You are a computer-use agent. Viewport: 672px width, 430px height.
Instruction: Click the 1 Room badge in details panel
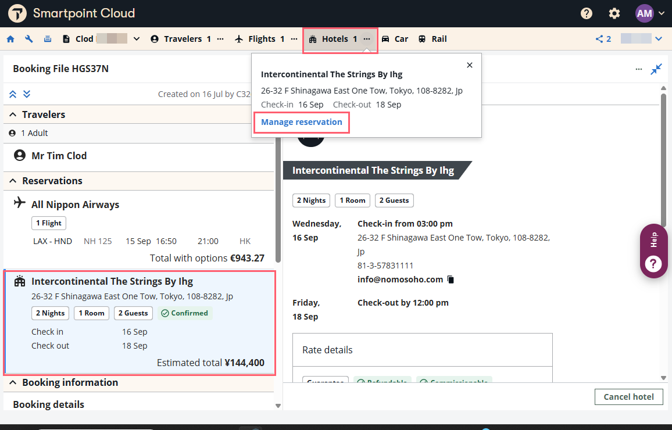[352, 200]
